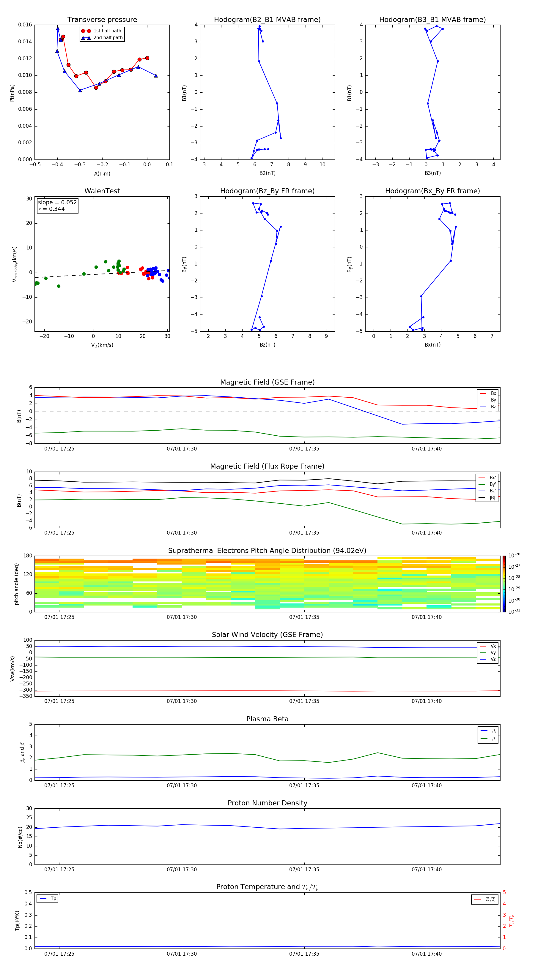Click 'Np(#/cc)' axis label

click(20, 837)
